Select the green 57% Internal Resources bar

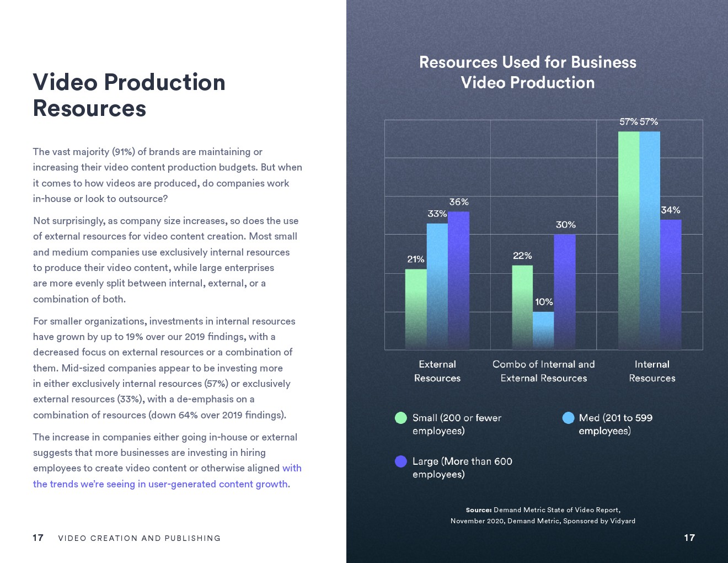pyautogui.click(x=629, y=240)
